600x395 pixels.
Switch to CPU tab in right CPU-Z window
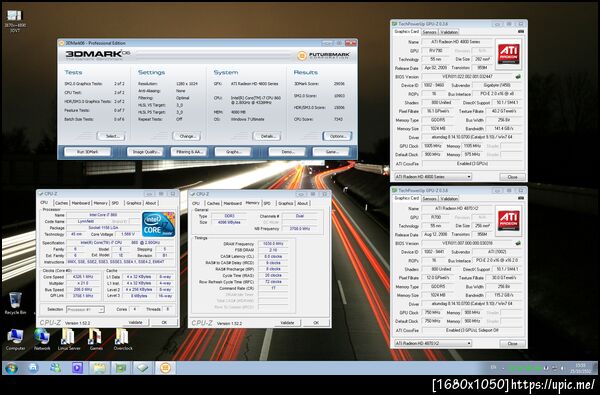tap(196, 203)
